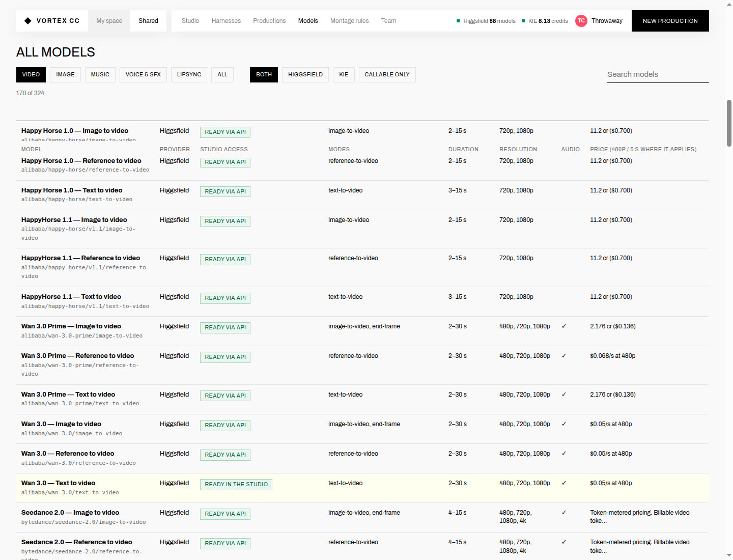Click Ready in the Studio badge

pyautogui.click(x=236, y=484)
